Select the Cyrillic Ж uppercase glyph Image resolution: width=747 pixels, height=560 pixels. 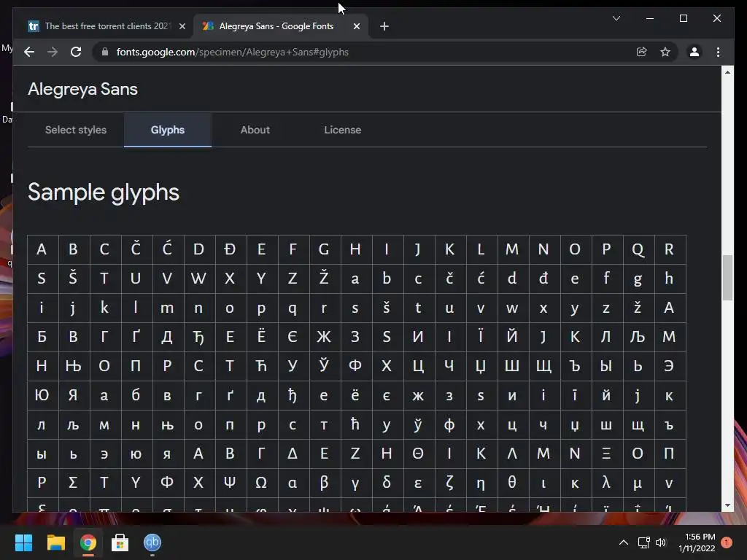point(324,337)
